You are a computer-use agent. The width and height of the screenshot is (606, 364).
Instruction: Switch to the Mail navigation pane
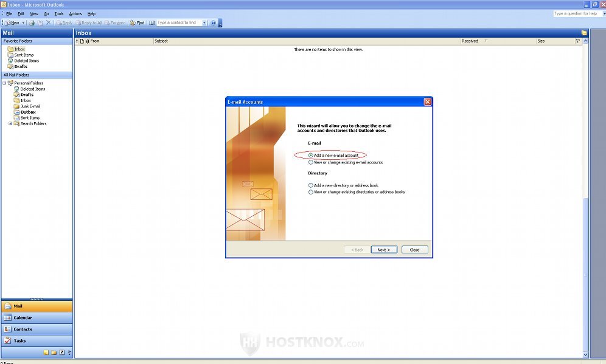point(37,306)
